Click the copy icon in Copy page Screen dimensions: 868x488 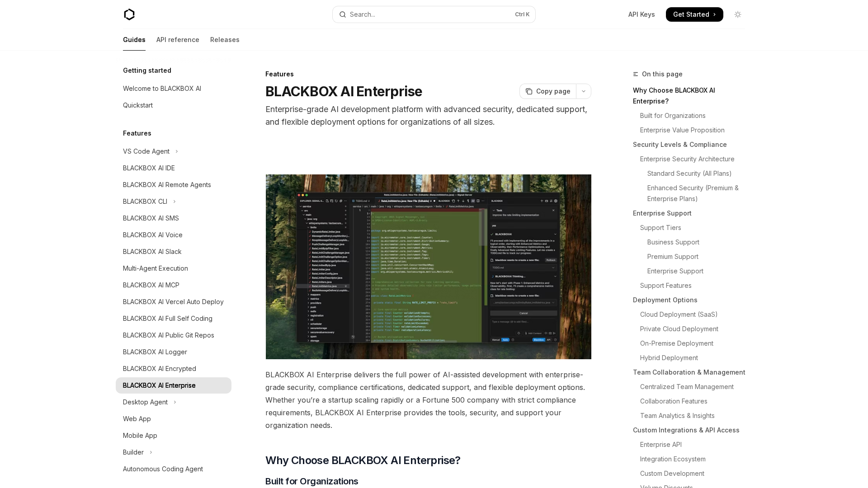pyautogui.click(x=529, y=91)
